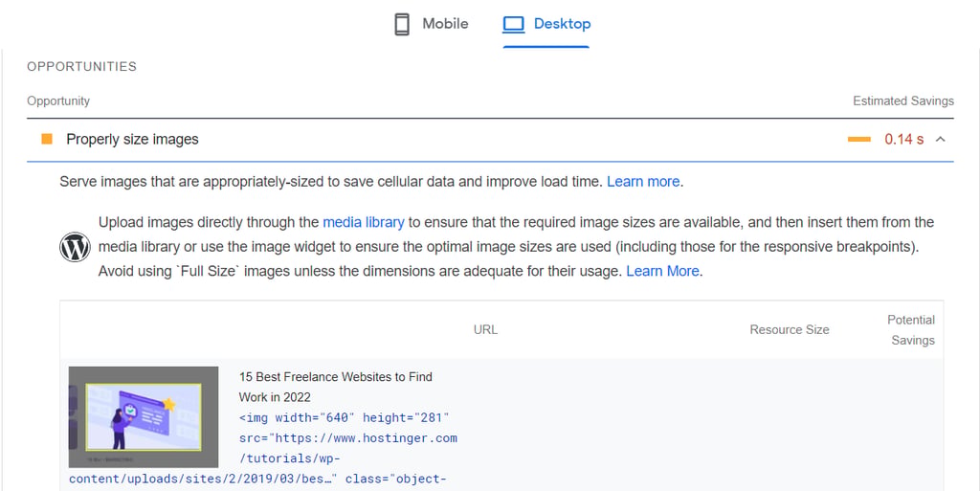The image size is (980, 491).
Task: Click the Potential Savings column header
Action: point(912,330)
